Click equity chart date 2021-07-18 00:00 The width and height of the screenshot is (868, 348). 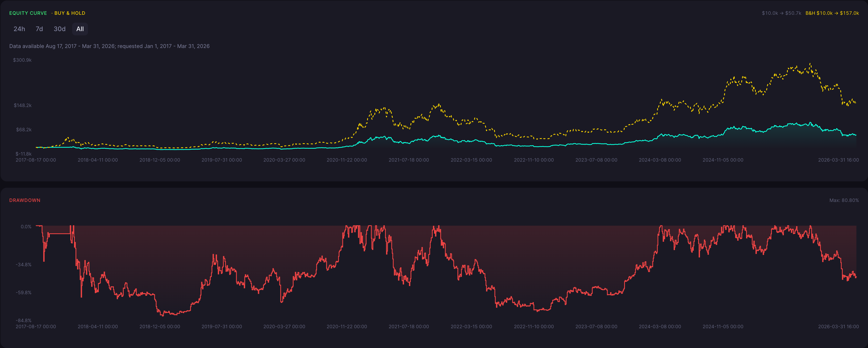click(409, 160)
